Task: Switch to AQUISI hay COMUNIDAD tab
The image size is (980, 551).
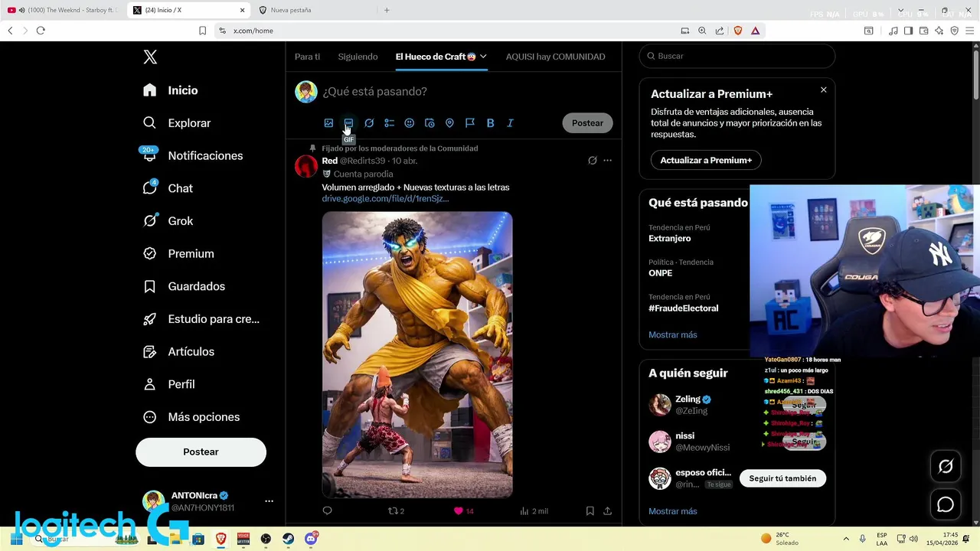Action: pyautogui.click(x=555, y=57)
